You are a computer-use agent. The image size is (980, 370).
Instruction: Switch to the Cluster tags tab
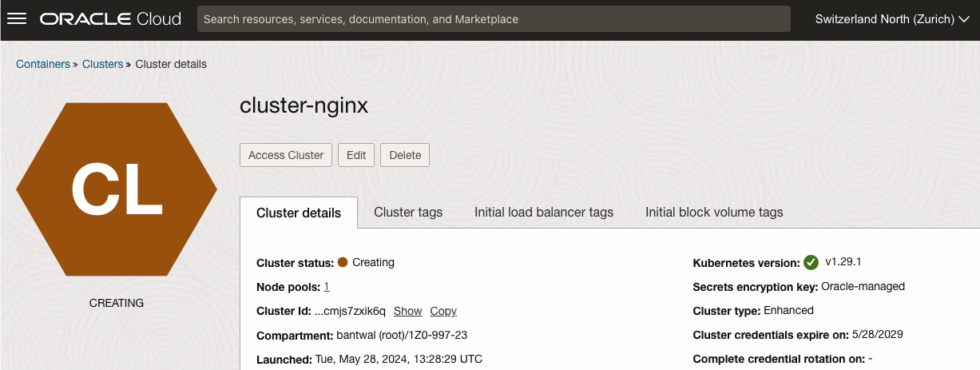point(408,212)
